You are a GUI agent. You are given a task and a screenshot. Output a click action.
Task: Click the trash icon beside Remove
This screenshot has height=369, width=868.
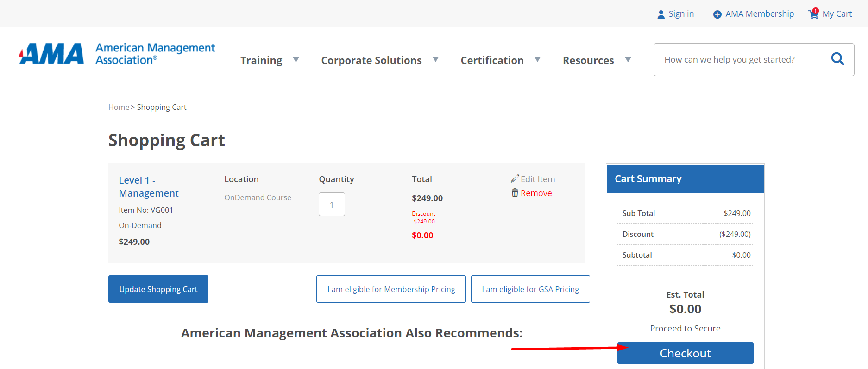tap(515, 193)
